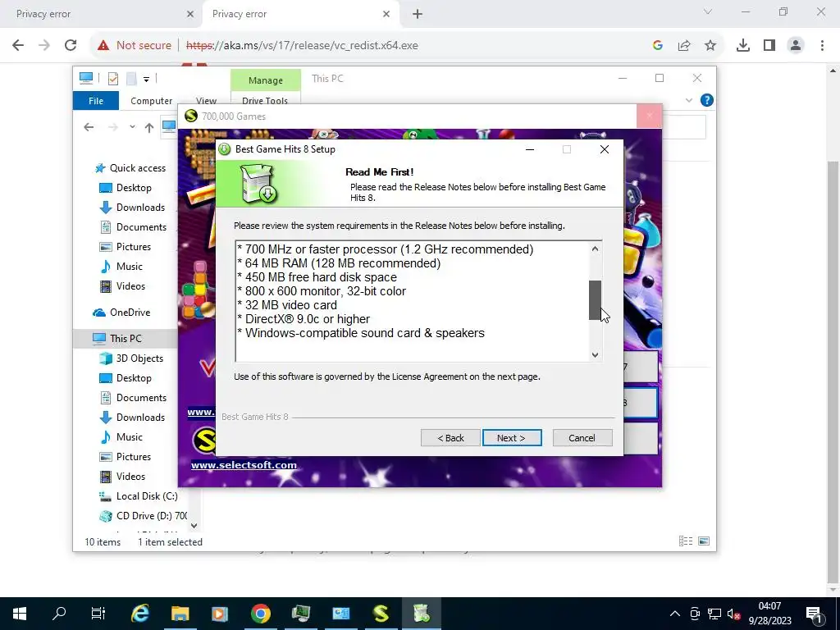Image resolution: width=840 pixels, height=630 pixels.
Task: Click the Back button in setup wizard
Action: tap(450, 438)
